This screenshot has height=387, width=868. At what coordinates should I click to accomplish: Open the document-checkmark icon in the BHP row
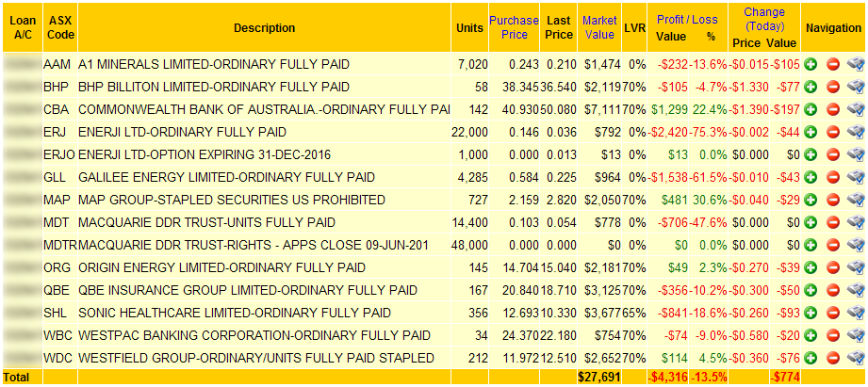click(x=856, y=88)
